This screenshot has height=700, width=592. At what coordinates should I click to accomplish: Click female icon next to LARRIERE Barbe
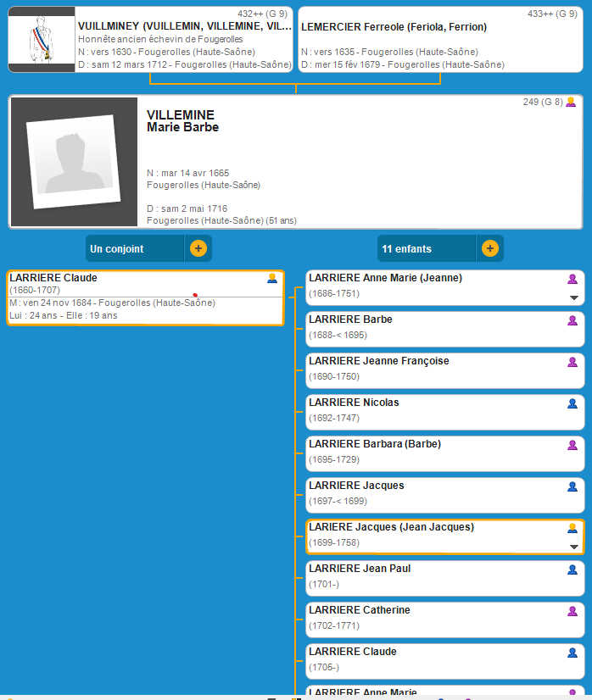572,320
